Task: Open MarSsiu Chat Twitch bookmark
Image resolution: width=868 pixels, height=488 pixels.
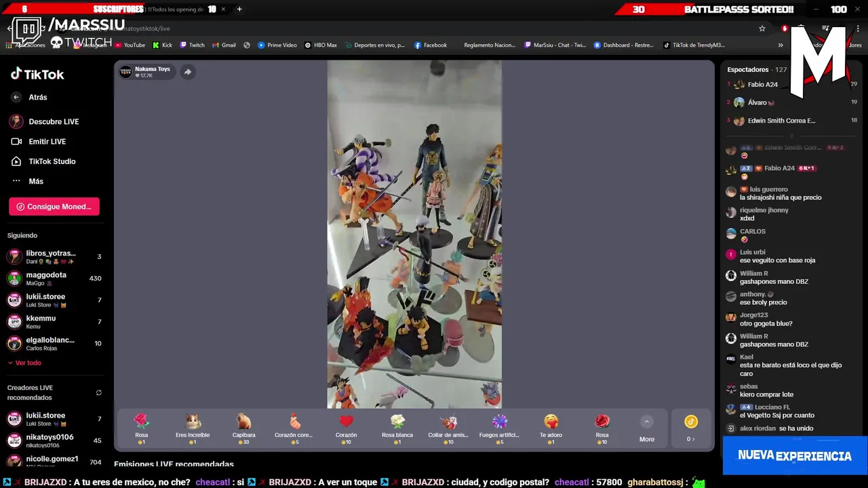Action: [x=555, y=45]
